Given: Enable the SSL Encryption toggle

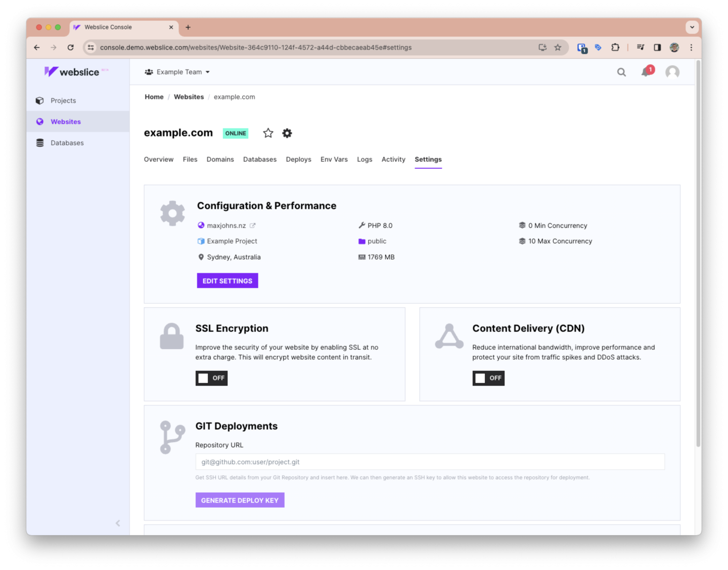Looking at the screenshot, I should click(x=211, y=378).
